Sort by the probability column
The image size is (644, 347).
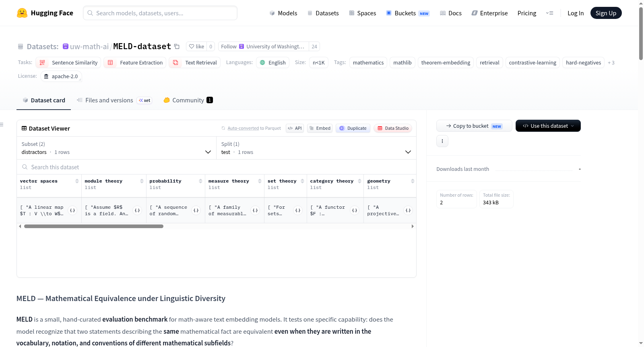point(200,181)
